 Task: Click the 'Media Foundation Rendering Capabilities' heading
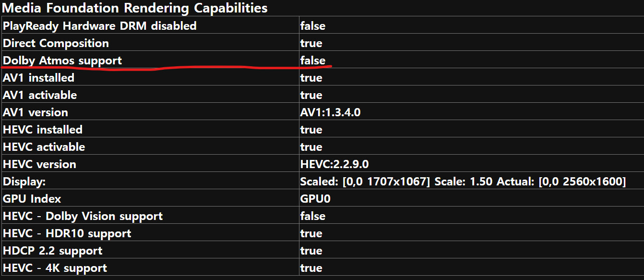pyautogui.click(x=135, y=8)
